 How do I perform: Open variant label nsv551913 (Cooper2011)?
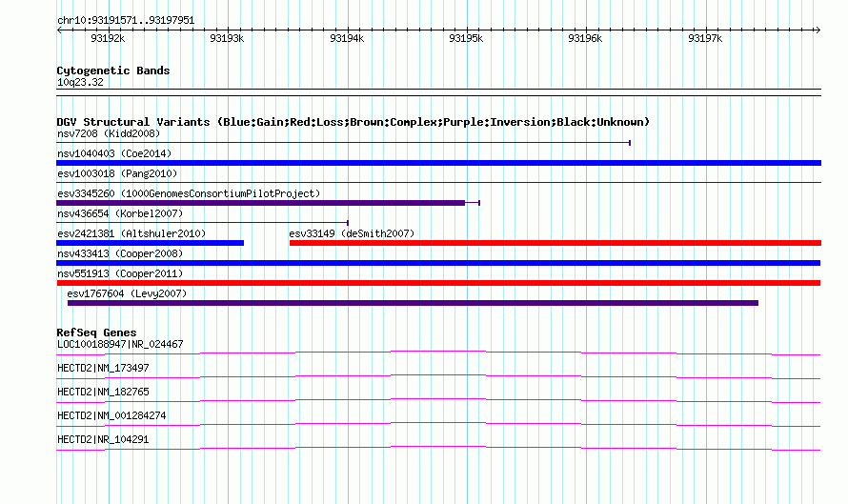[120, 273]
